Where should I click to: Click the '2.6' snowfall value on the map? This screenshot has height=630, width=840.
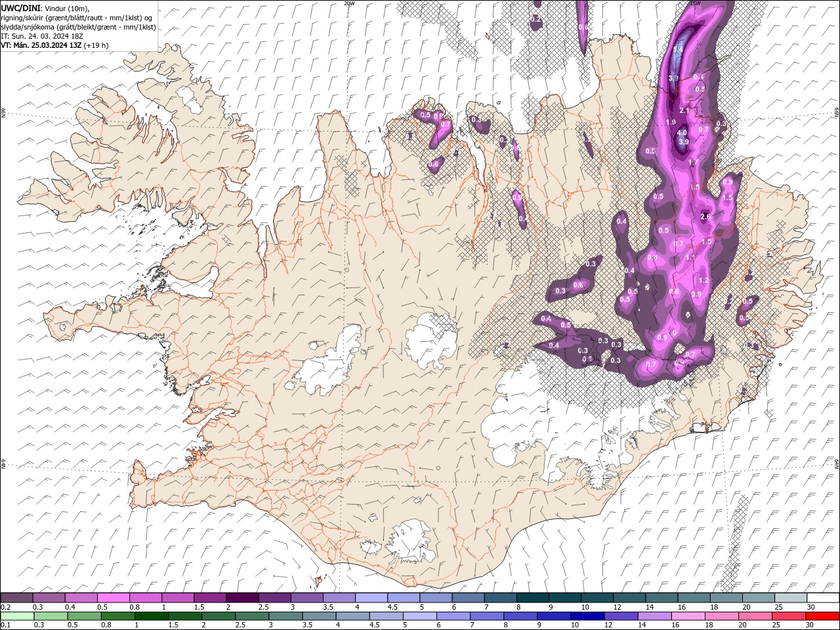pos(706,217)
